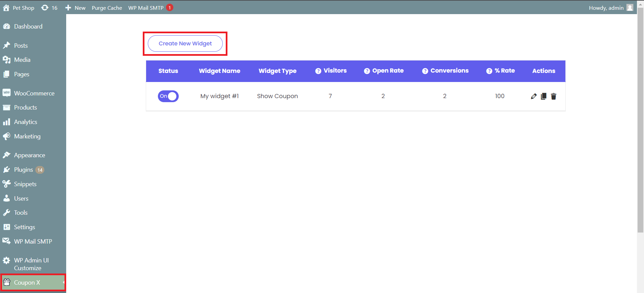This screenshot has height=293, width=644.
Task: Click the Settings sliders icon
Action: coord(6,227)
